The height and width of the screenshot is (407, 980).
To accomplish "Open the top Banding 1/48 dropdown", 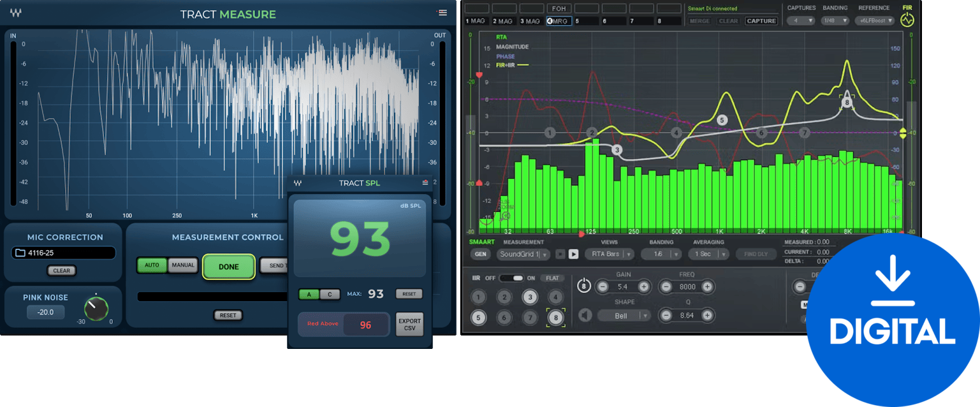I will pos(835,20).
